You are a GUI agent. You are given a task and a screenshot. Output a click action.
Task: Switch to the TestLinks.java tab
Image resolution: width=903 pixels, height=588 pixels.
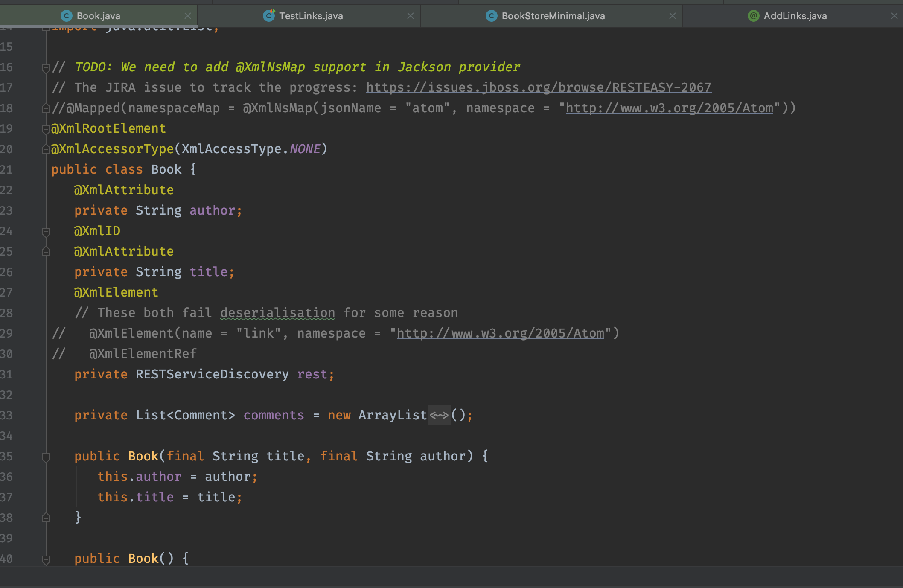[x=311, y=16]
